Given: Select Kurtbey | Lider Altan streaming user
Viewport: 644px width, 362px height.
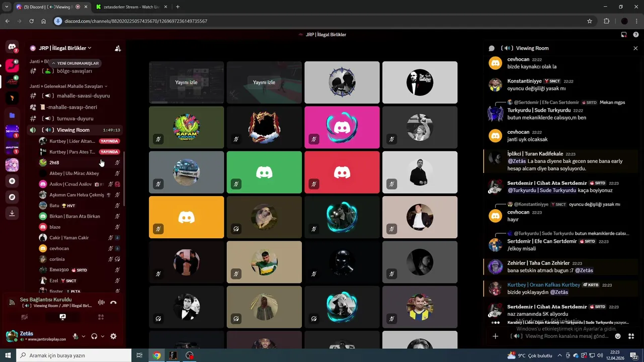Looking at the screenshot, I should [x=79, y=141].
